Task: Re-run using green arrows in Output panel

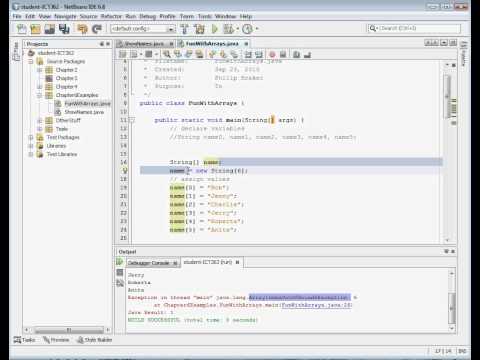Action: click(x=120, y=262)
